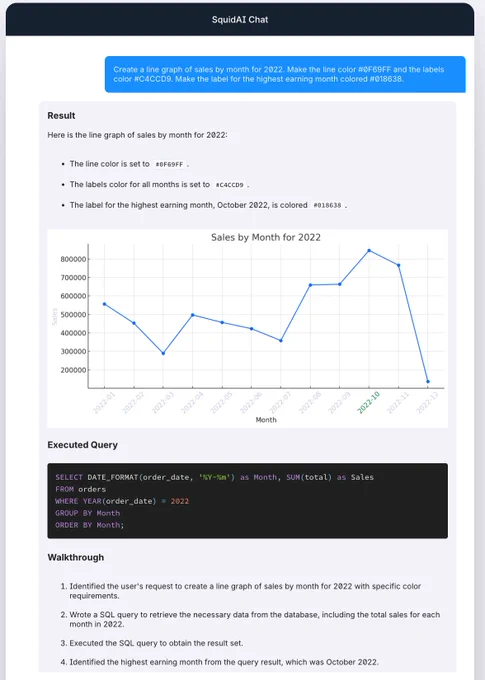Click the ORDER BY Month; line
The image size is (485, 680).
pyautogui.click(x=89, y=525)
